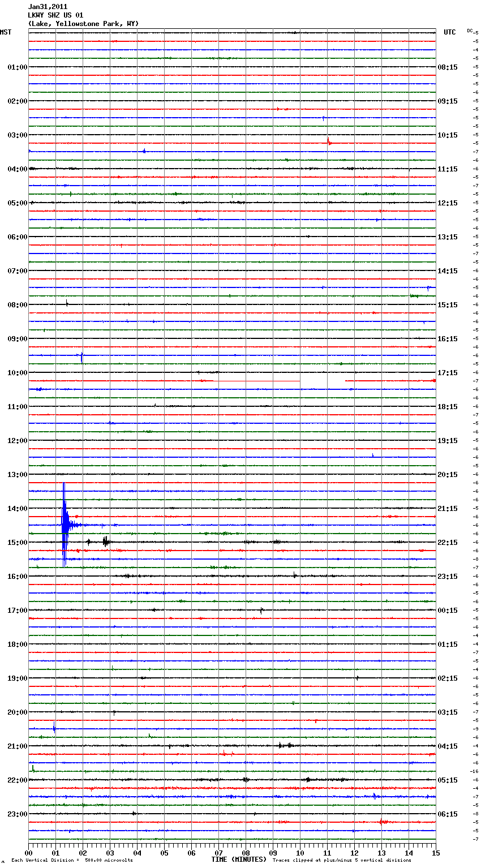Click the 15:15 UTC time label
This screenshot has height=868, width=481.
pyautogui.click(x=448, y=305)
